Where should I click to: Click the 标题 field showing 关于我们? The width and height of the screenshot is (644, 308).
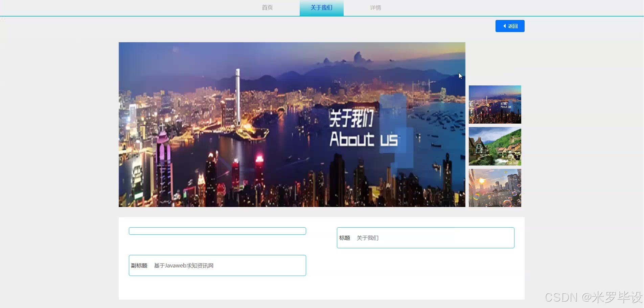(425, 238)
